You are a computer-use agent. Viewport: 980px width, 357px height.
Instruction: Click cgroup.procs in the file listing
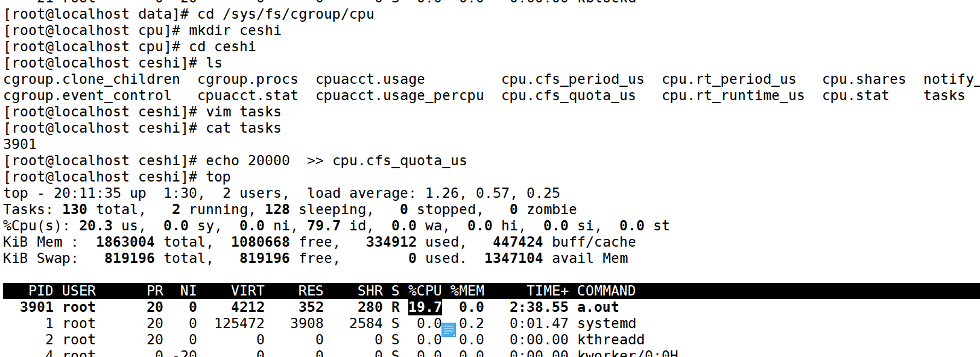pos(247,80)
